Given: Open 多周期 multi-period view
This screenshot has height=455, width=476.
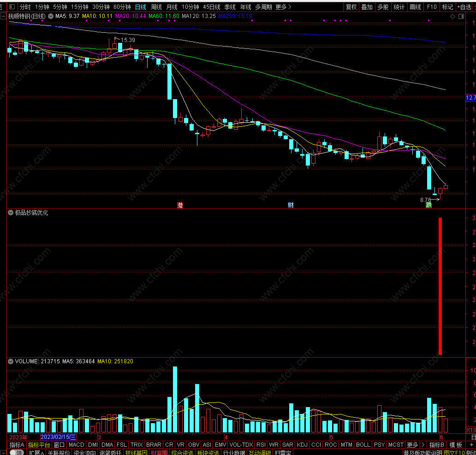Looking at the screenshot, I should 263,6.
